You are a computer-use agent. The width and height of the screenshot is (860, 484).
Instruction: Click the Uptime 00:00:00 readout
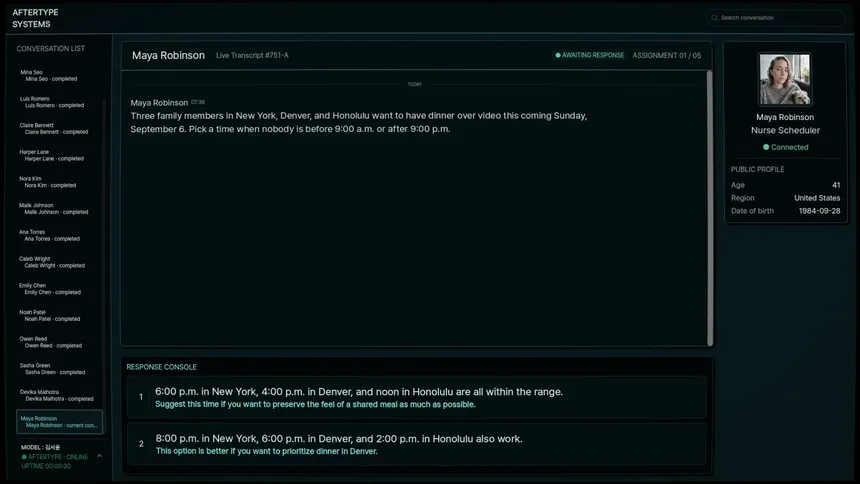[x=46, y=466]
